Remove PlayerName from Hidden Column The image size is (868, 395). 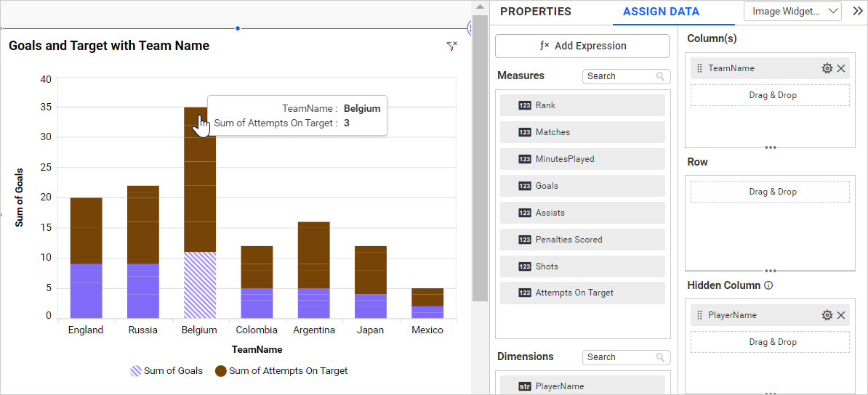click(x=841, y=315)
